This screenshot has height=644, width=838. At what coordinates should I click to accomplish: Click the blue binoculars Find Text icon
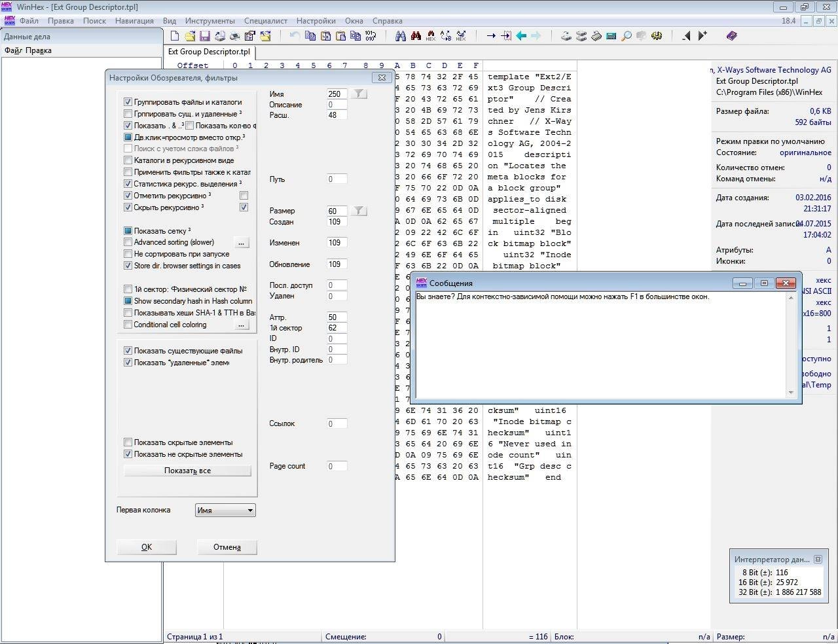pyautogui.click(x=401, y=36)
